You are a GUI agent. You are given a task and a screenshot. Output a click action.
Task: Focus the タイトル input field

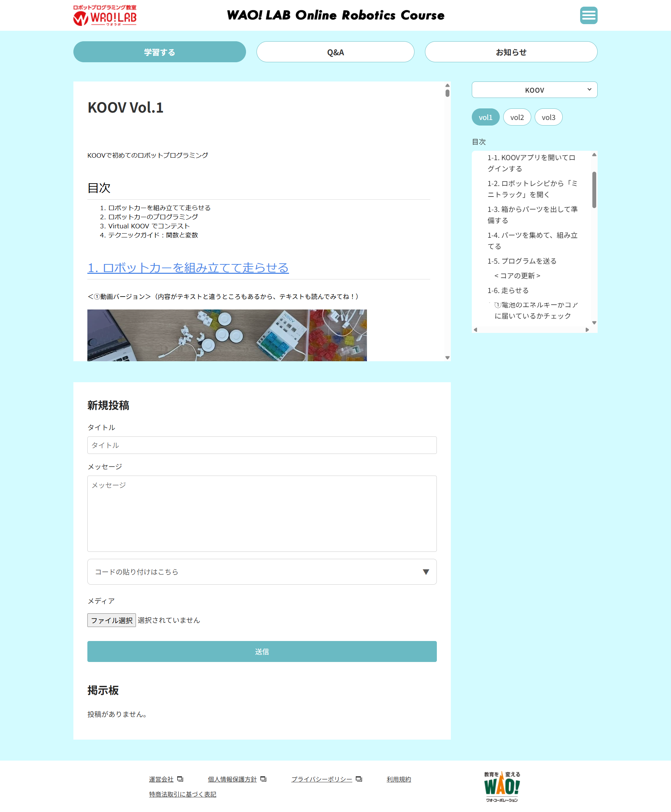click(x=262, y=445)
